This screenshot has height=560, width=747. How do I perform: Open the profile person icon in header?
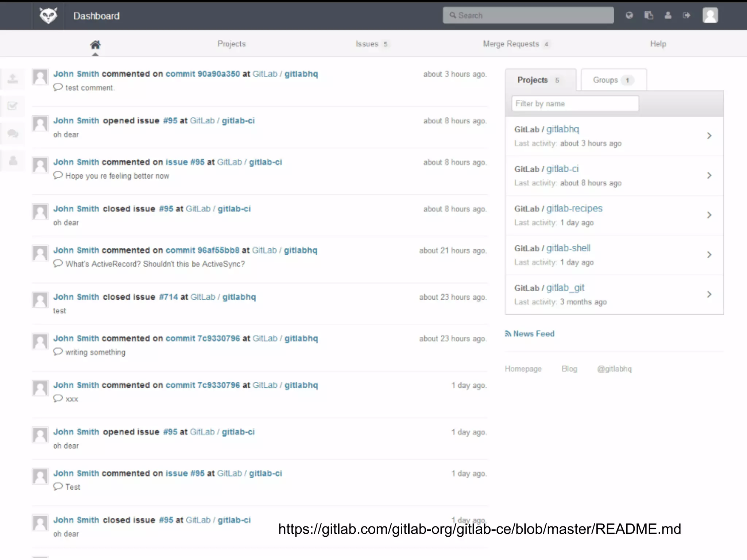click(668, 15)
